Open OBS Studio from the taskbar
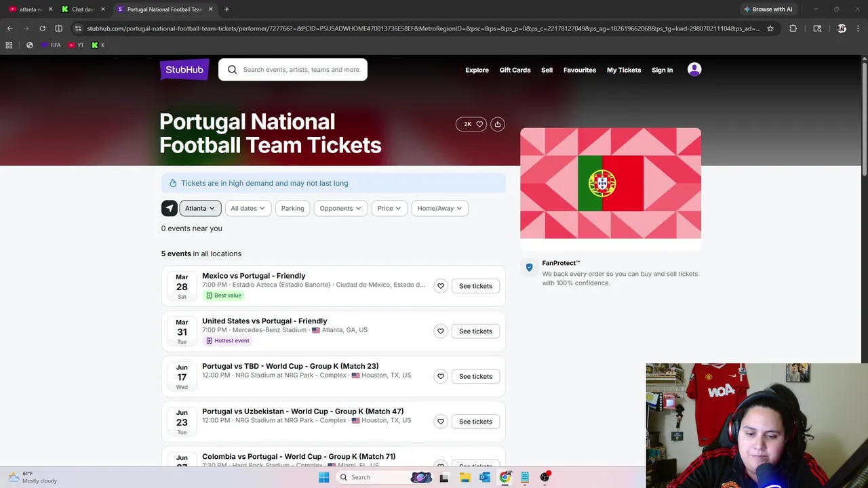The height and width of the screenshot is (488, 868). pyautogui.click(x=545, y=477)
